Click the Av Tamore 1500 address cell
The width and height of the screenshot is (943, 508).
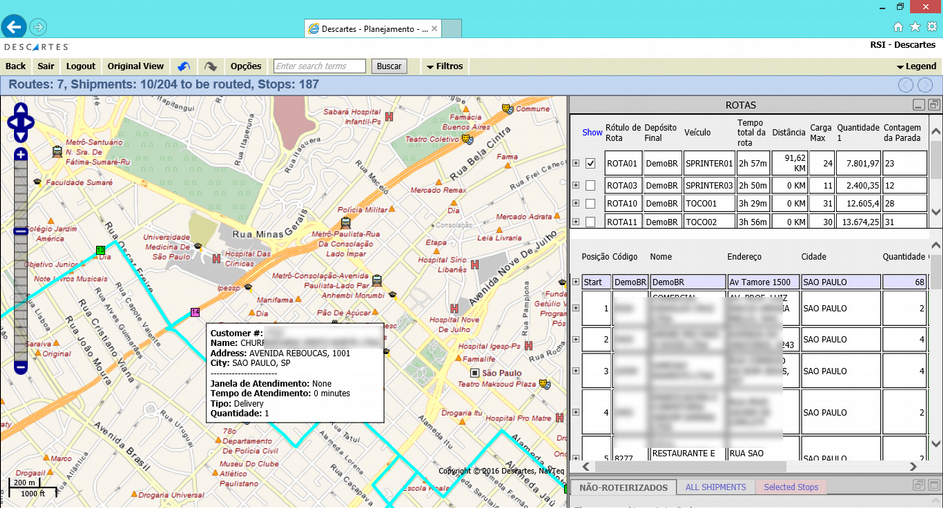[763, 282]
